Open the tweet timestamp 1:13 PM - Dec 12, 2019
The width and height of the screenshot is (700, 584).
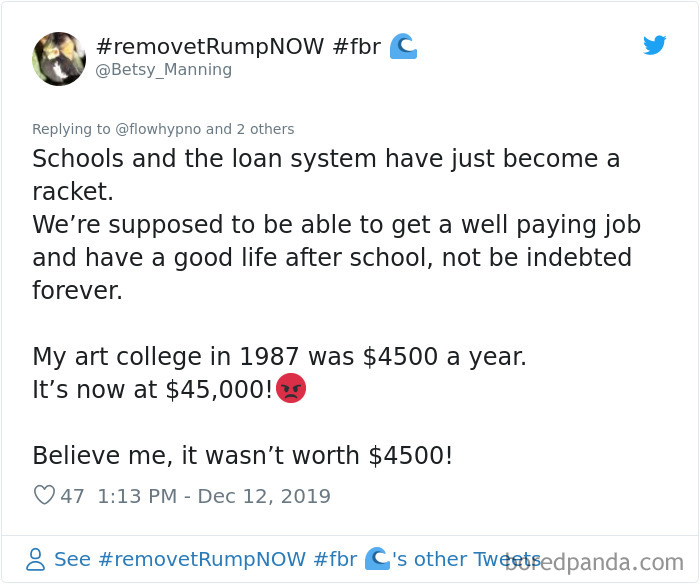[214, 496]
